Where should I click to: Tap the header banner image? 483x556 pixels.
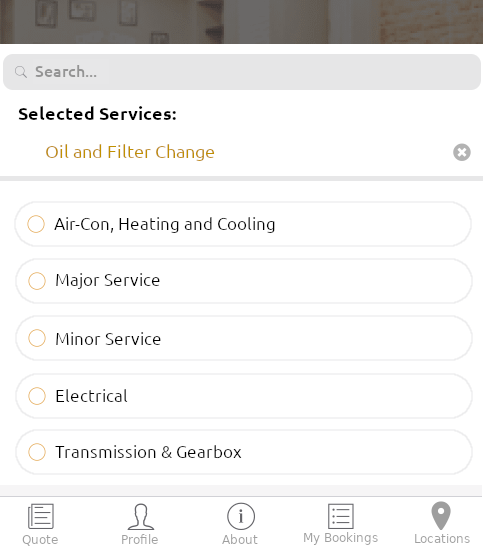tap(242, 22)
